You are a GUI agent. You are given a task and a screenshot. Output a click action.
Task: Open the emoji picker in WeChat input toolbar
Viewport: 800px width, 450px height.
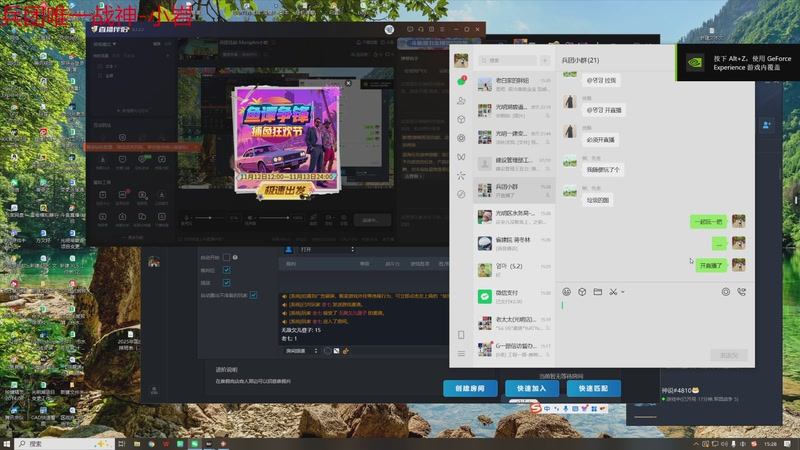click(x=566, y=292)
